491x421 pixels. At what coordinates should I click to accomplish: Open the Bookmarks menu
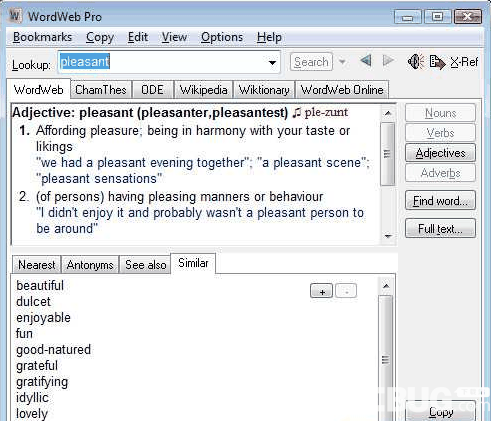pos(42,37)
